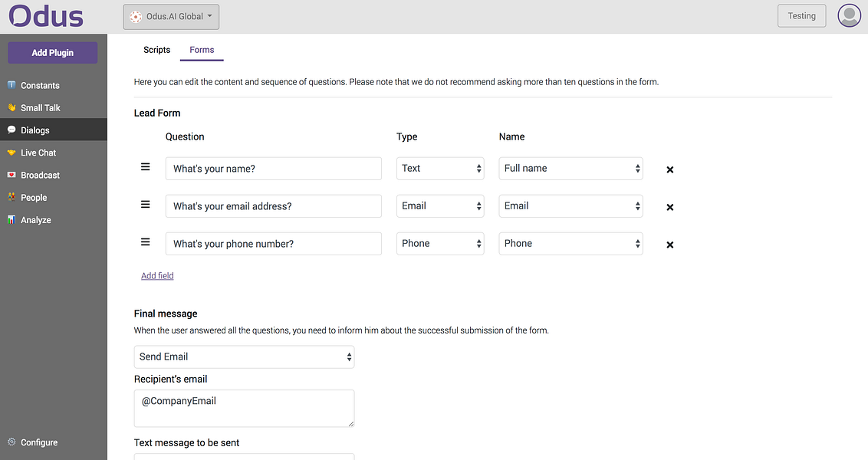Open the Odus.AI Global workspace dropdown
Screen dimensions: 868x460
click(x=171, y=17)
